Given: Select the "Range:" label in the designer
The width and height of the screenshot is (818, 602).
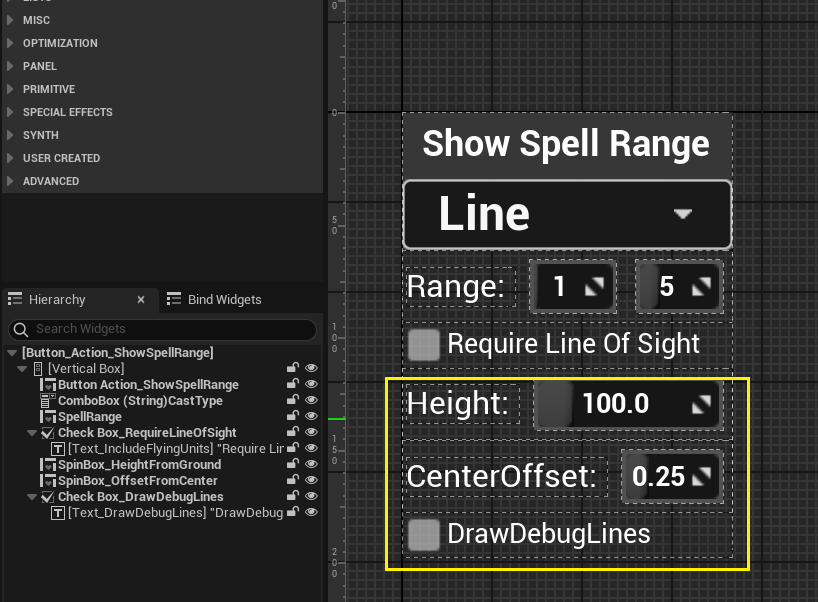Looking at the screenshot, I should tap(455, 286).
